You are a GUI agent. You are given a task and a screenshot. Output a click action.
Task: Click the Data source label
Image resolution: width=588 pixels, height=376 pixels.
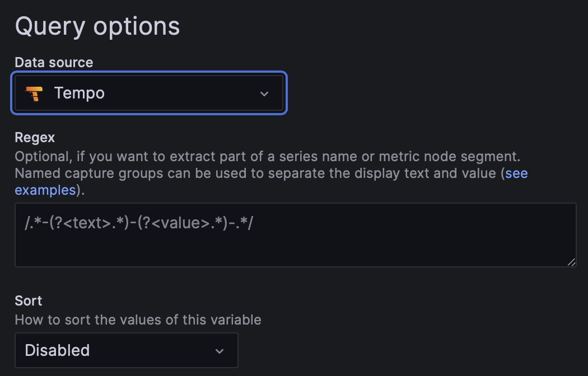54,62
